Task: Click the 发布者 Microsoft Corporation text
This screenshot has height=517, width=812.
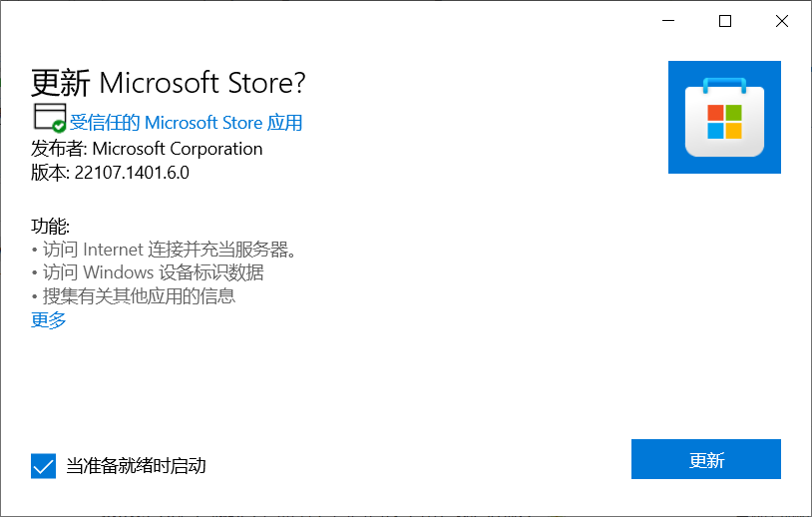Action: pos(147,149)
